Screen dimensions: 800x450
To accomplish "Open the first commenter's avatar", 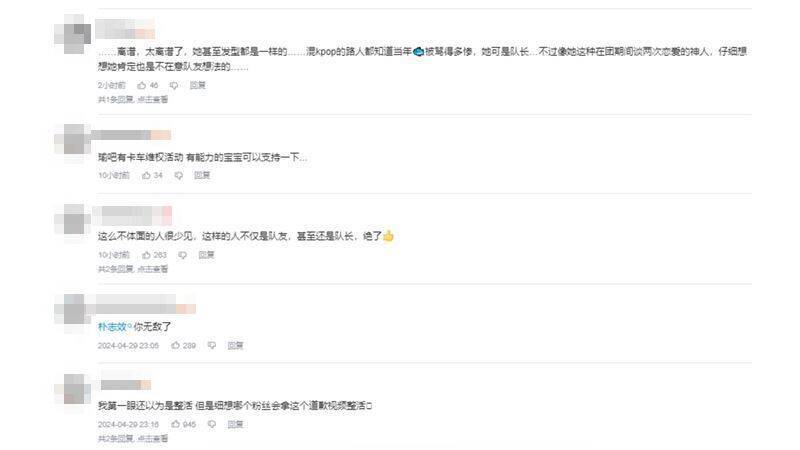I will 73,34.
